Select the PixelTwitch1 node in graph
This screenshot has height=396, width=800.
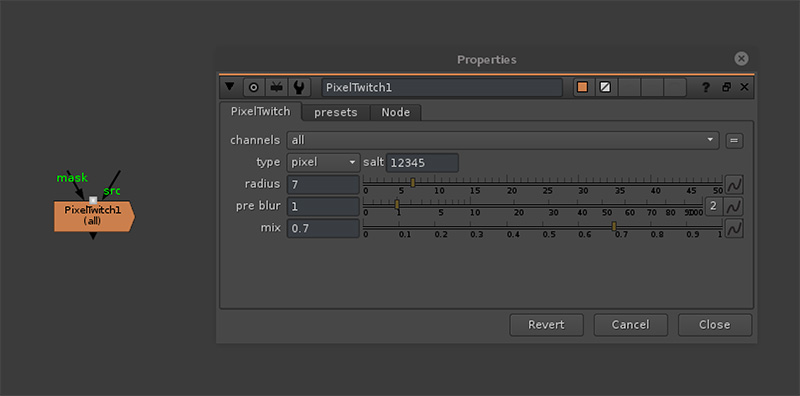point(94,216)
